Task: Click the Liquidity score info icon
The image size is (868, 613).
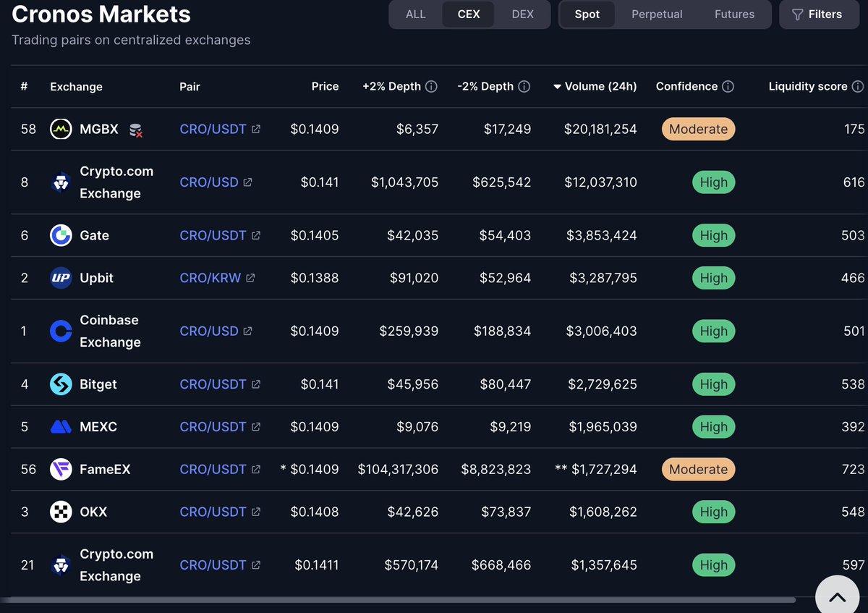Action: tap(857, 86)
